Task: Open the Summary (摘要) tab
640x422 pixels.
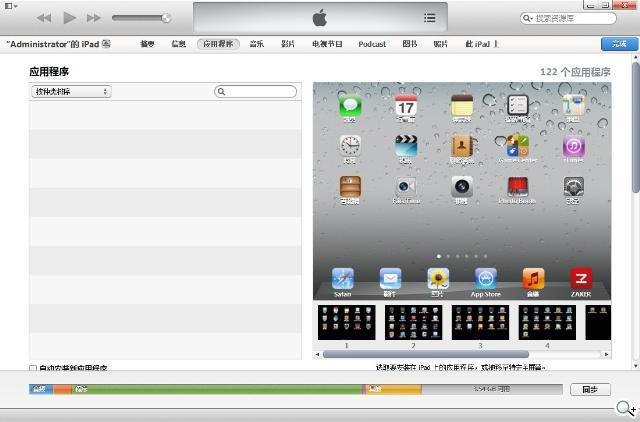Action: (x=147, y=44)
